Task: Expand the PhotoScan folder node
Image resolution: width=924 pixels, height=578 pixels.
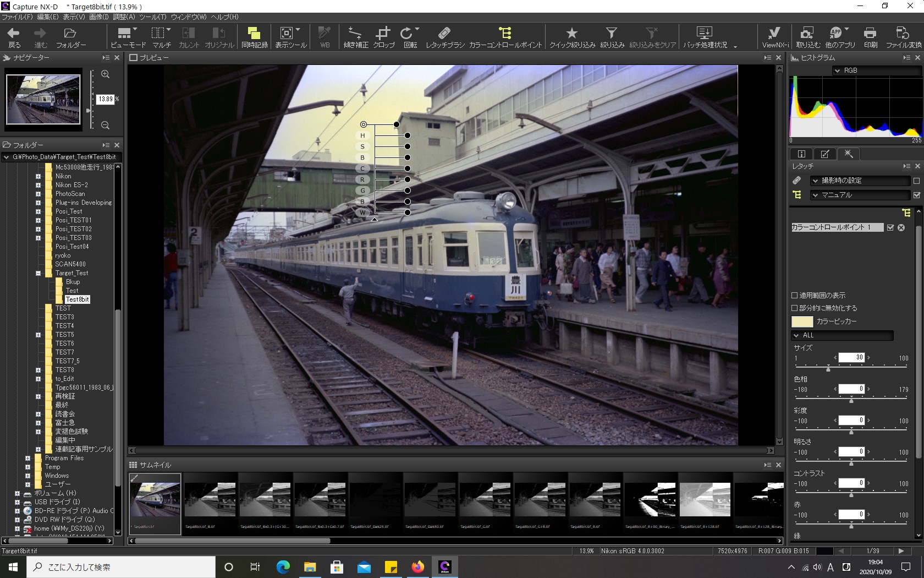Action: point(38,194)
